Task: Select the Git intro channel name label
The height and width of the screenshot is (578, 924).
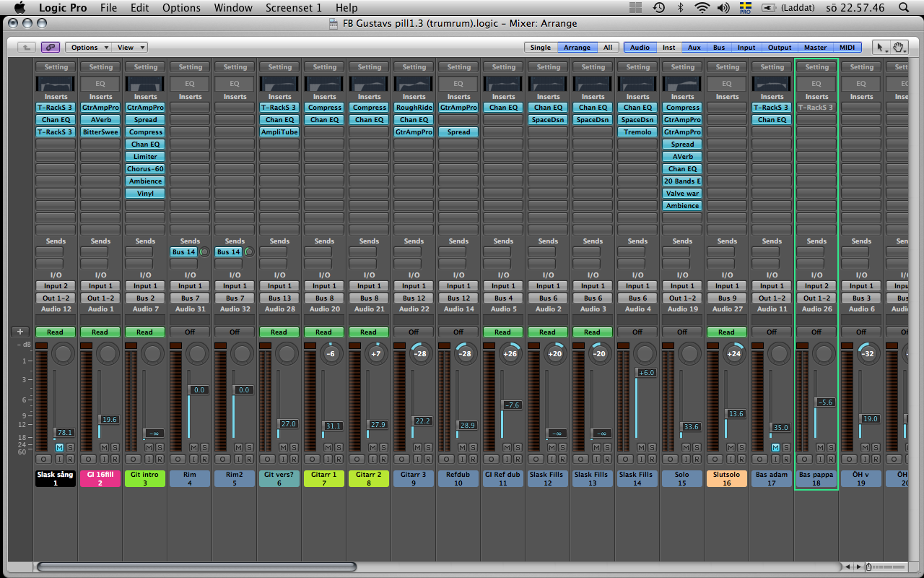Action: coord(145,478)
